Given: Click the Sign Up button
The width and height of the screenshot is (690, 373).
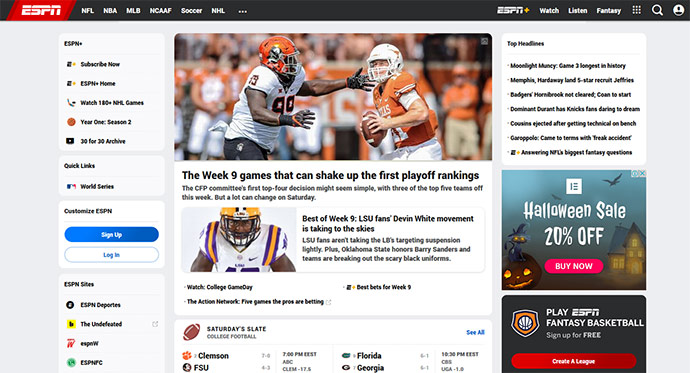Looking at the screenshot, I should click(111, 234).
